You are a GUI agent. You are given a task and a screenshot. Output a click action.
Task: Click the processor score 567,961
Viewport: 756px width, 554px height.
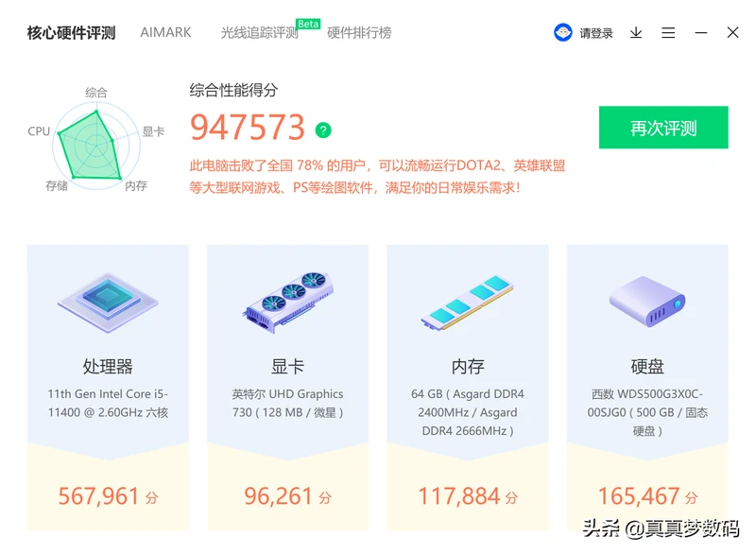click(x=98, y=496)
